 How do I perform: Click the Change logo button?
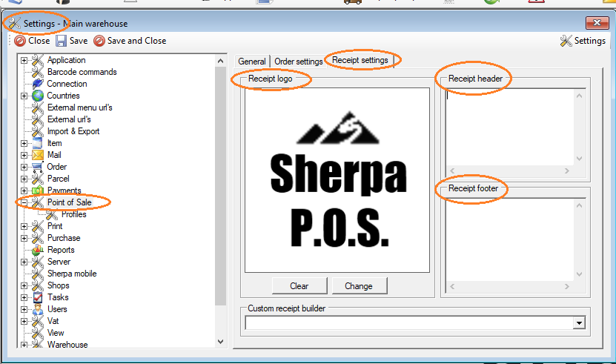click(359, 285)
